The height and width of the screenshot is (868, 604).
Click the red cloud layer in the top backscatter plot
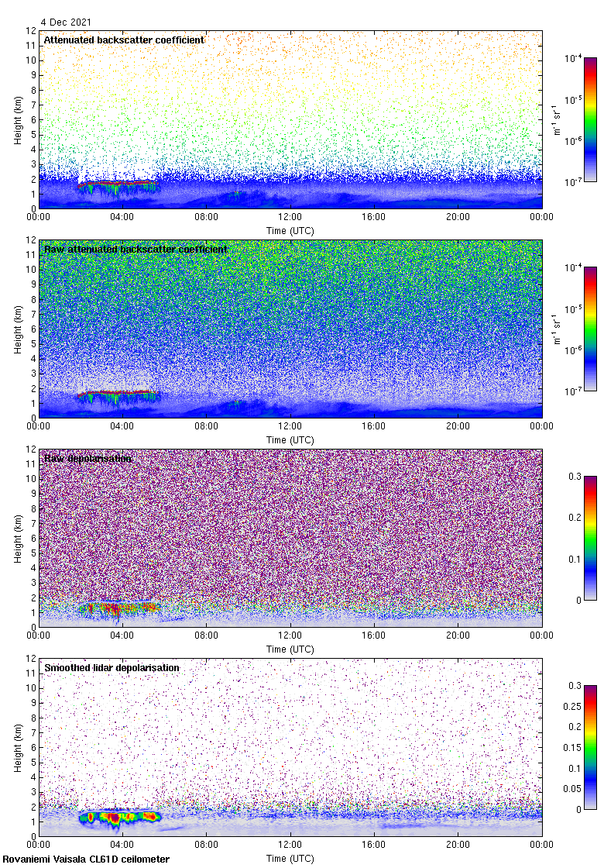[117, 183]
